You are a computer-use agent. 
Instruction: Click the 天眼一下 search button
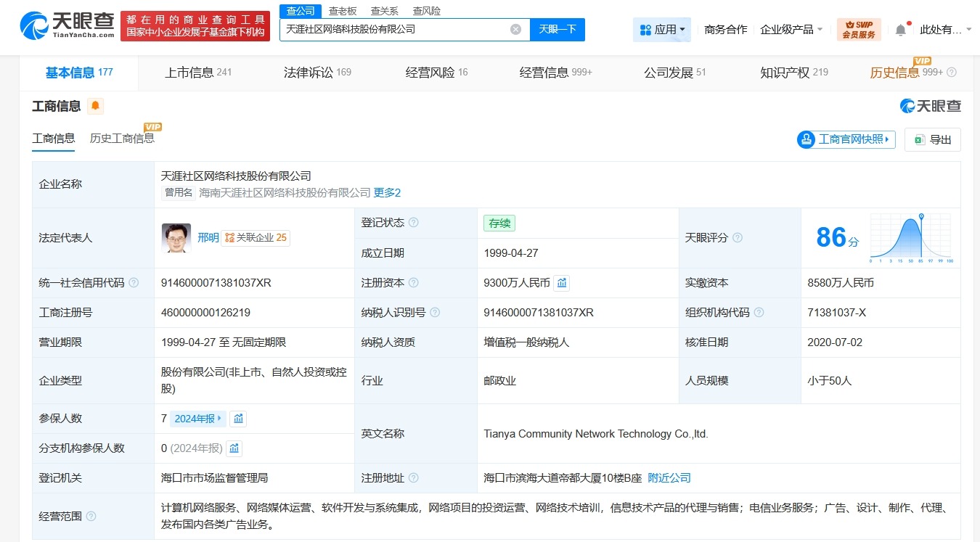[x=556, y=29]
